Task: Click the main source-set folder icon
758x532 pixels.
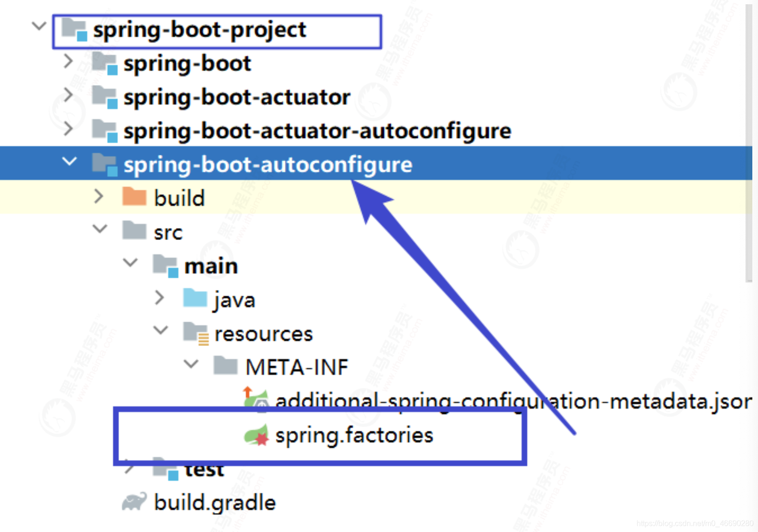Action: point(165,266)
